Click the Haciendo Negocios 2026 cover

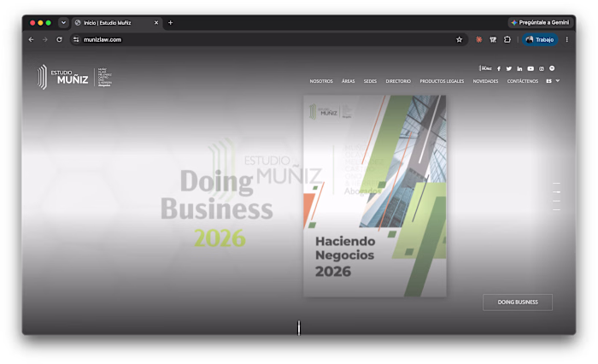375,196
